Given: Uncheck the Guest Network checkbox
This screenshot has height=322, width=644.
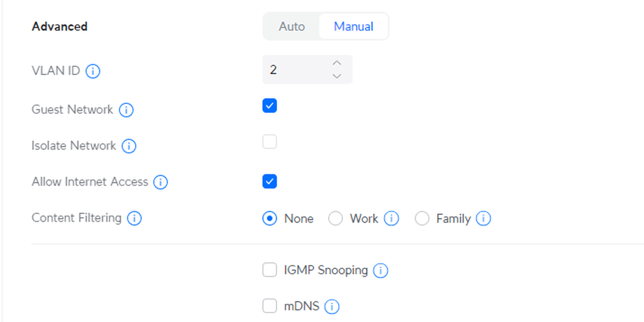Looking at the screenshot, I should (270, 106).
